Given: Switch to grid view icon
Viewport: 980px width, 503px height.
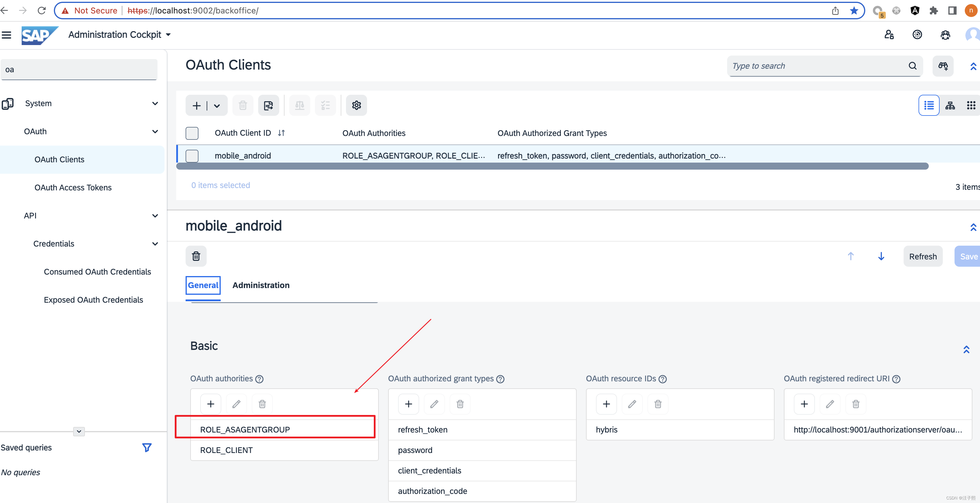Looking at the screenshot, I should pyautogui.click(x=971, y=105).
